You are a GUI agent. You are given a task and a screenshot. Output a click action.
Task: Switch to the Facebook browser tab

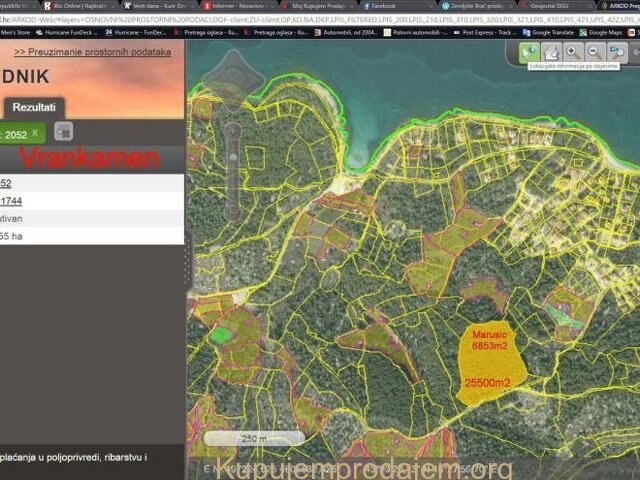coord(380,5)
